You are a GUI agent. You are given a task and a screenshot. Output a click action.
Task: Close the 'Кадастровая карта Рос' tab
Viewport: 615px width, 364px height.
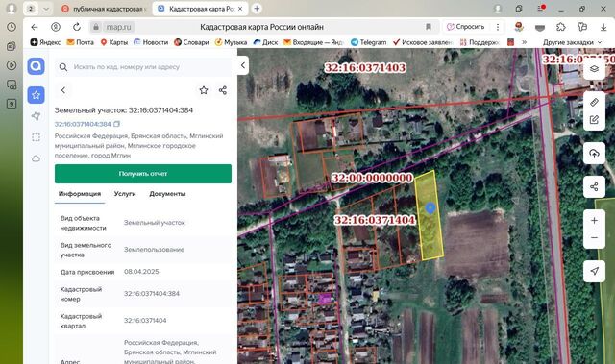pyautogui.click(x=240, y=9)
